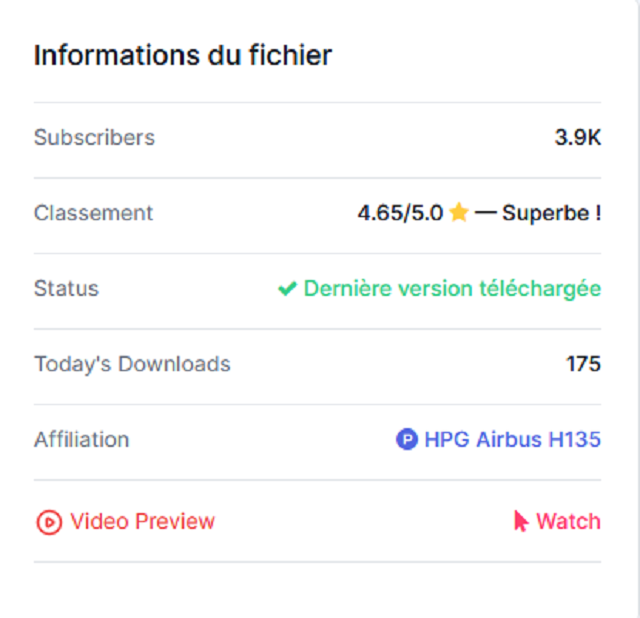Select the Classement row label
This screenshot has width=640, height=618.
coord(93,213)
